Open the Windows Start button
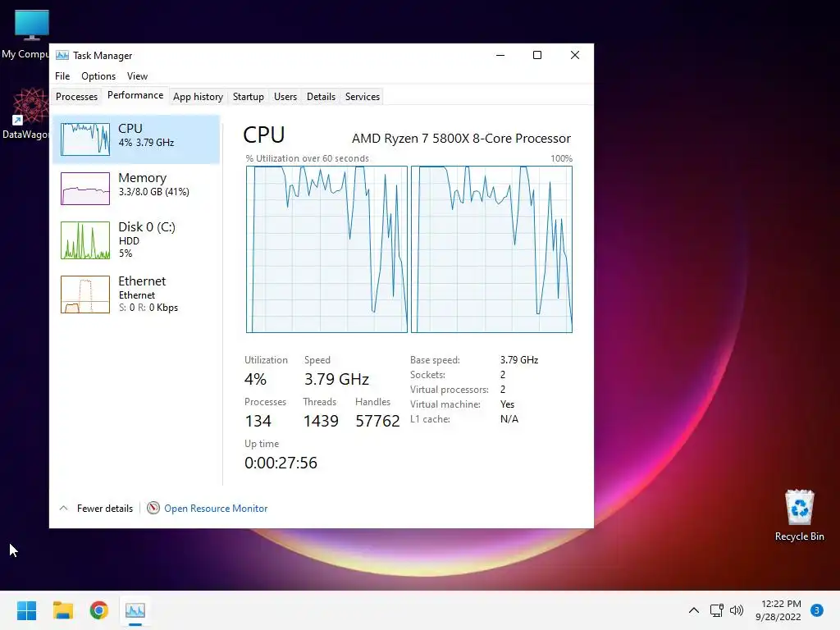Screen dimensions: 840x630 pos(26,610)
